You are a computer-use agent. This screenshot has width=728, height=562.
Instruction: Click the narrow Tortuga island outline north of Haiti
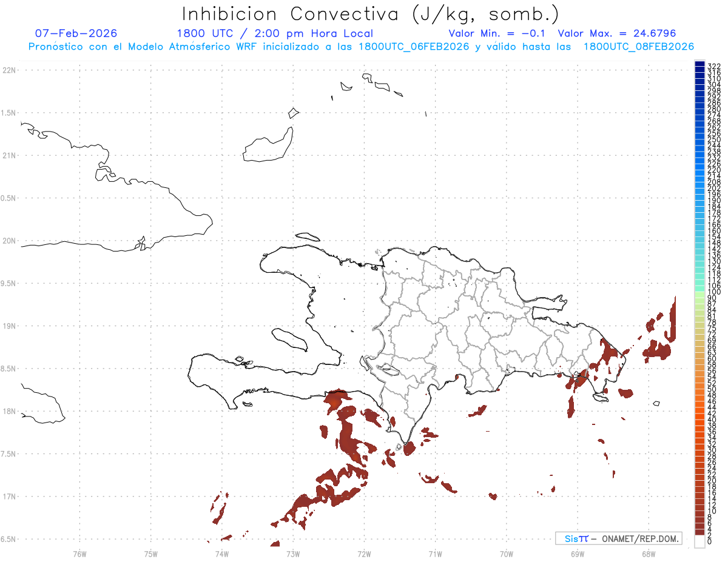(307, 236)
